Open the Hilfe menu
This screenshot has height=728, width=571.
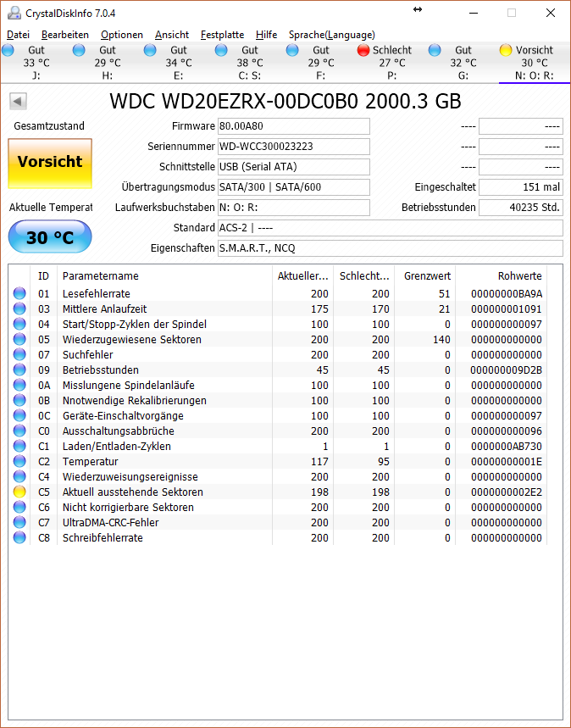(267, 35)
